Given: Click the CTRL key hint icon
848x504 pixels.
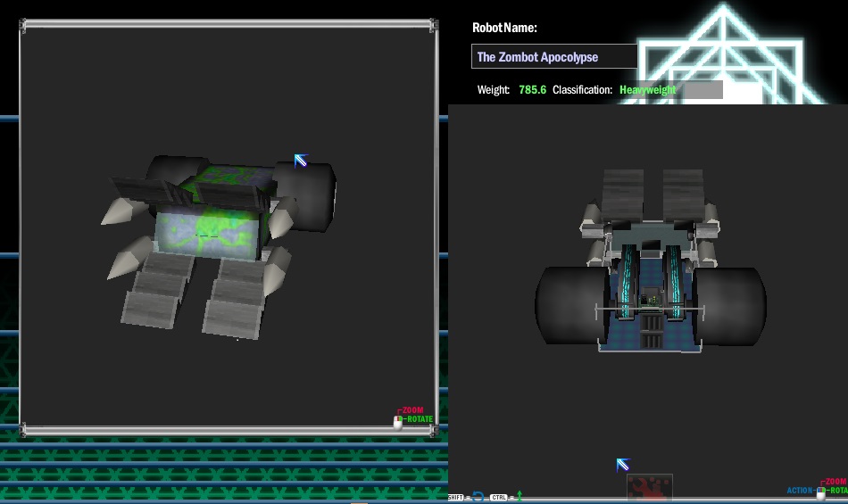Looking at the screenshot, I should click(x=499, y=498).
